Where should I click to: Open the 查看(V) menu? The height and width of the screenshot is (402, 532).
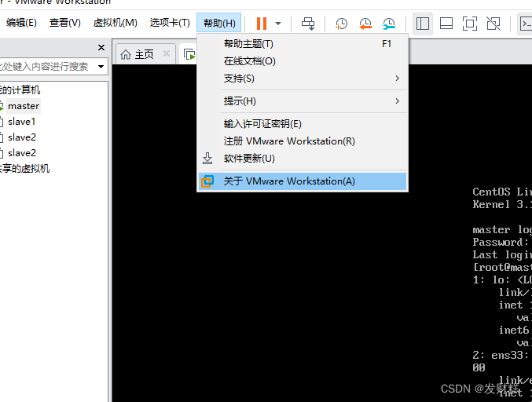(65, 23)
